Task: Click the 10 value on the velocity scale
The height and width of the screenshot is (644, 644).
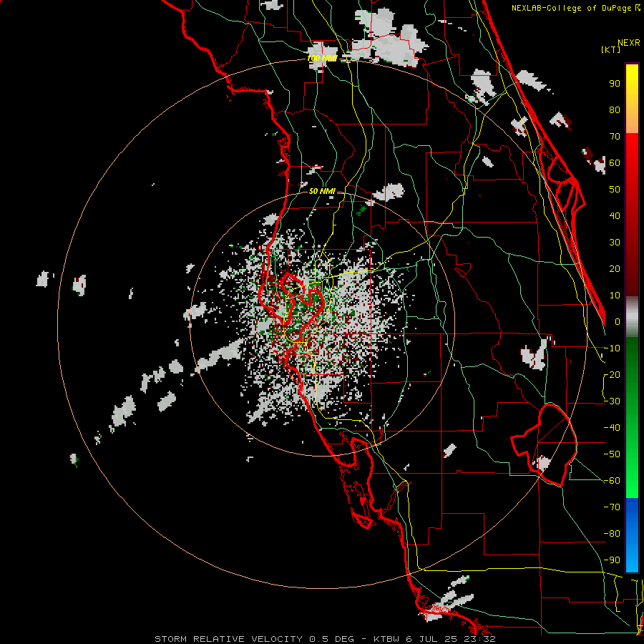Action: click(615, 296)
